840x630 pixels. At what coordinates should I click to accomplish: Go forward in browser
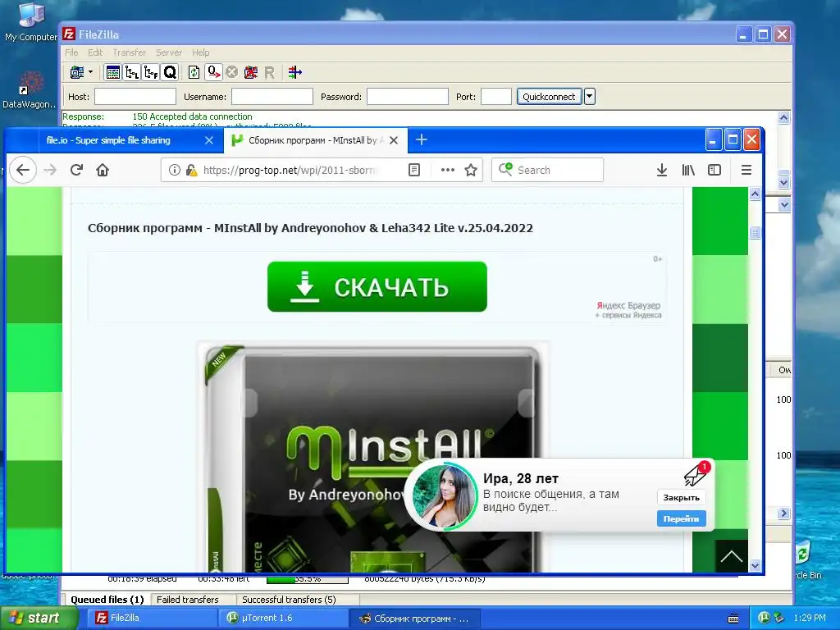tap(50, 170)
